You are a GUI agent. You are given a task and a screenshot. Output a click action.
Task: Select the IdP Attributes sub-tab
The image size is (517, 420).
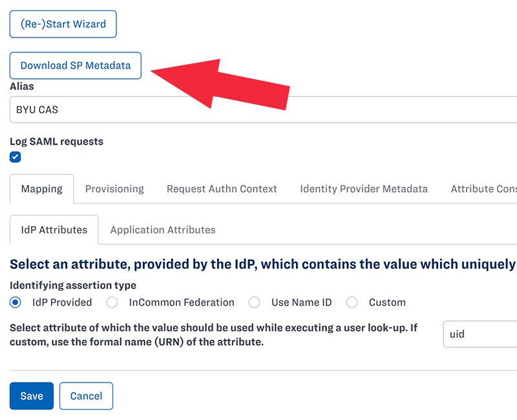pyautogui.click(x=54, y=229)
